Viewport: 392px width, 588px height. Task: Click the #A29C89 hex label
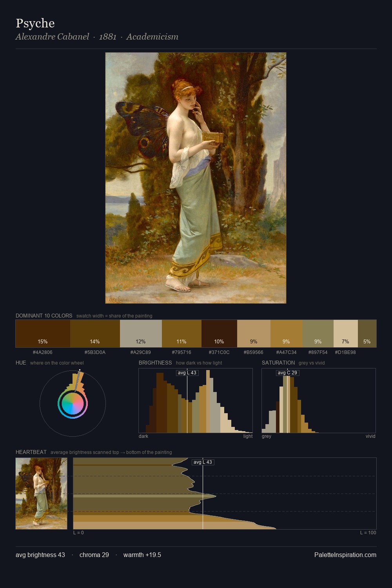click(141, 352)
